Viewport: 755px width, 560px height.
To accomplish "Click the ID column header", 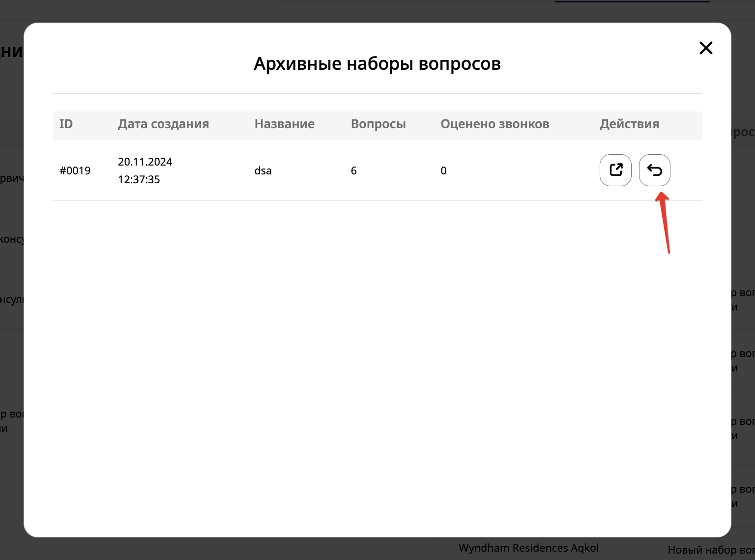I will tap(66, 124).
